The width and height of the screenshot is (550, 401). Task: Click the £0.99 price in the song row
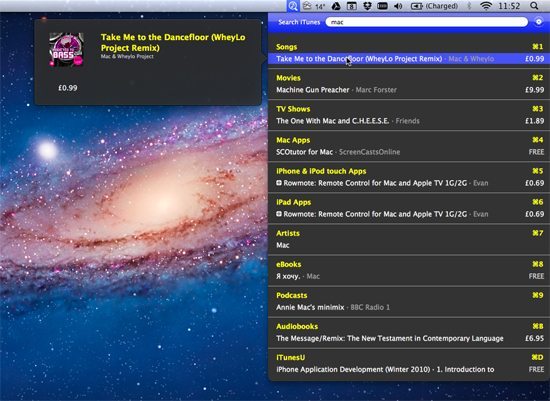(x=535, y=59)
